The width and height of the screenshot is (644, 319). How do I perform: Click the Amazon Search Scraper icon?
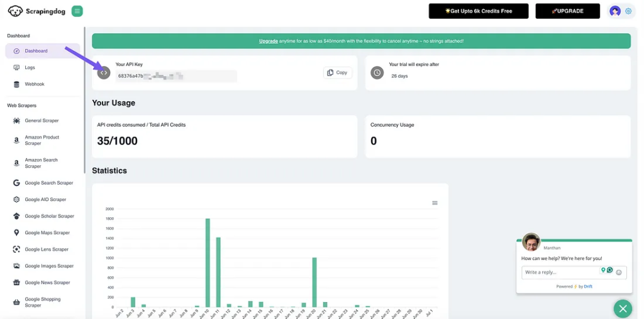(x=16, y=163)
